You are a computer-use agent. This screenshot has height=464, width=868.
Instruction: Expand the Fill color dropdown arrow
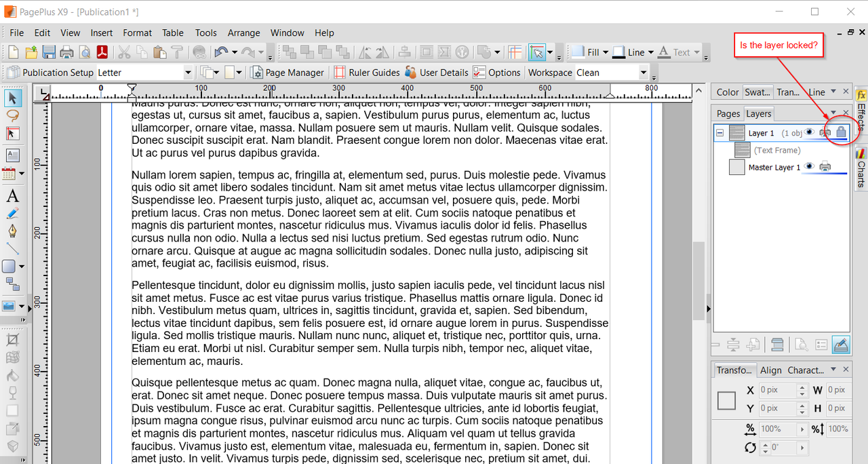[605, 52]
